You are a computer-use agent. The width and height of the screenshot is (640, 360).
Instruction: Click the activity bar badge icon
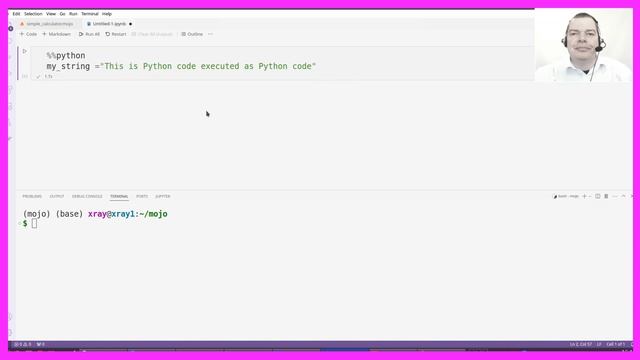(11, 29)
